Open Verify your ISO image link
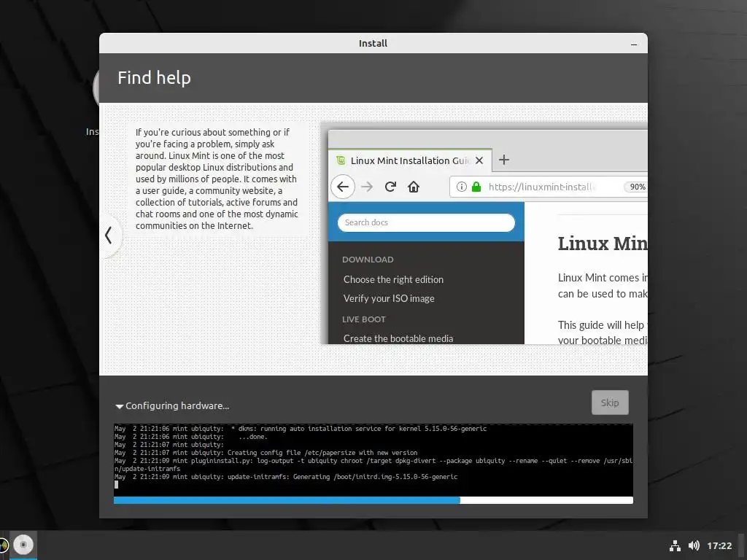The height and width of the screenshot is (560, 747). point(389,298)
